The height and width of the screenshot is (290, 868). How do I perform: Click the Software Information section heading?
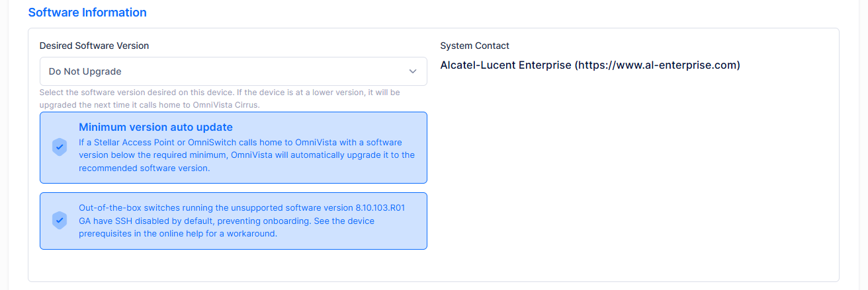pyautogui.click(x=87, y=13)
